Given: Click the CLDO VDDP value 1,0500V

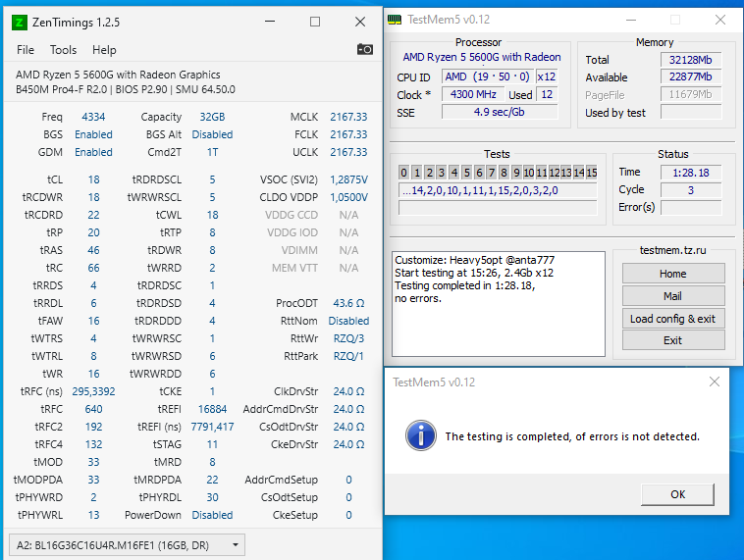Looking at the screenshot, I should 348,197.
